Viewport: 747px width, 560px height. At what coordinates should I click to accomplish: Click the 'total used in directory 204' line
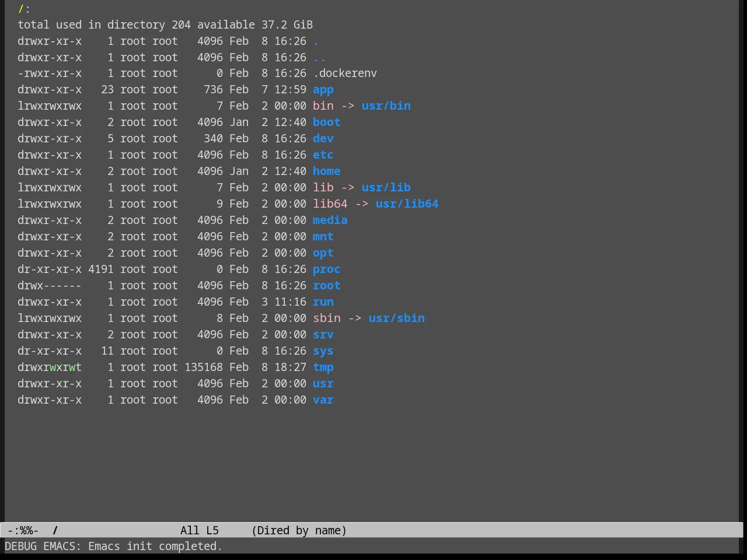104,25
